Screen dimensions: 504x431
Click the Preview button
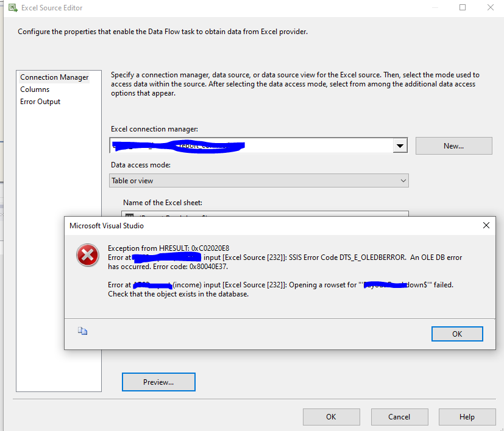(158, 382)
